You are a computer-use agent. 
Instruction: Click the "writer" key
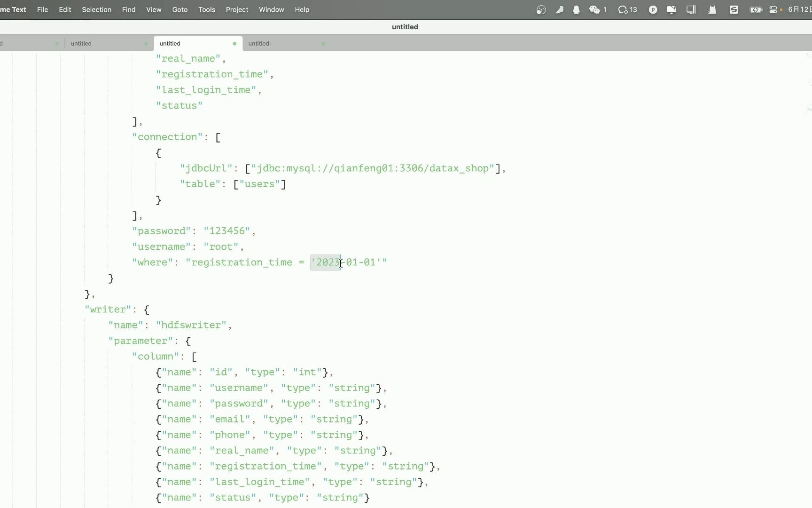click(108, 310)
